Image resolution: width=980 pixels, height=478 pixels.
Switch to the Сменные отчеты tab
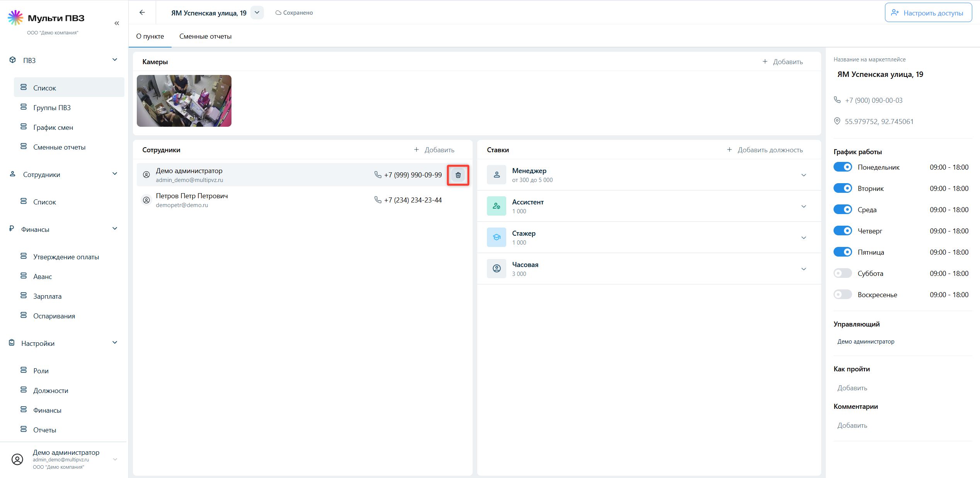point(205,36)
